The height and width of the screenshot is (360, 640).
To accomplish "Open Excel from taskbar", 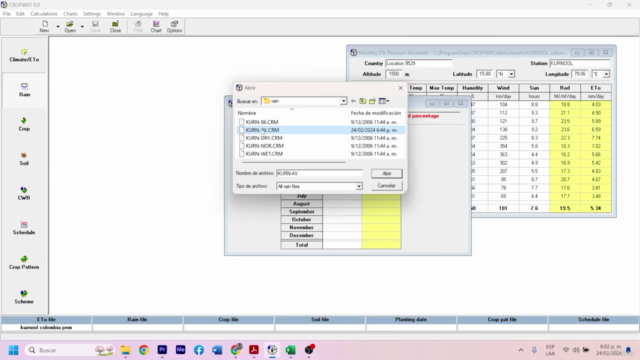I will (x=291, y=350).
